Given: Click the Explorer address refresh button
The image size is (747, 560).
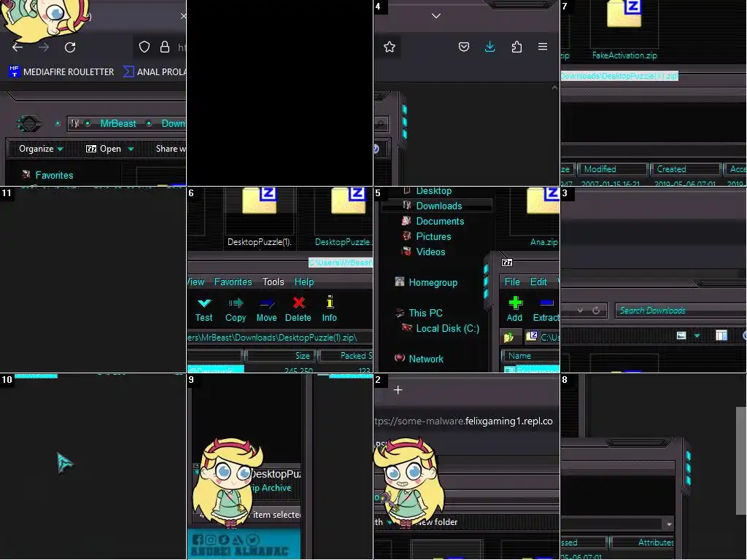Looking at the screenshot, I should (596, 311).
